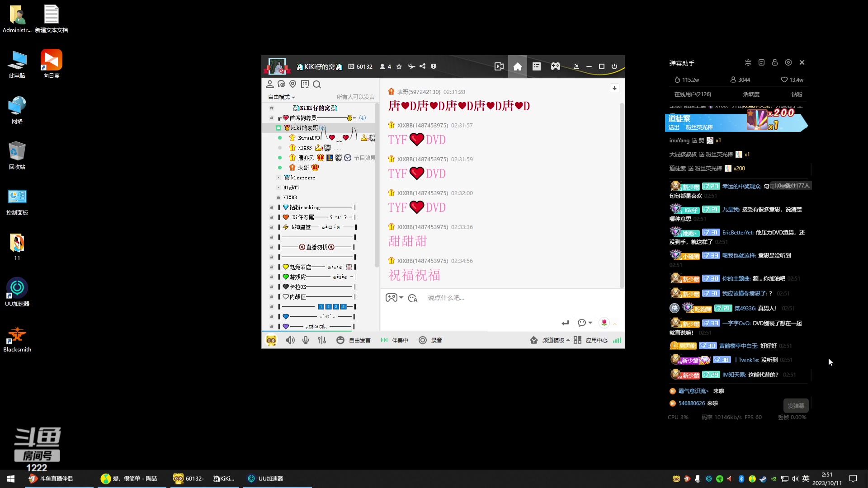Open Windows Start menu
The image size is (868, 488).
(x=11, y=479)
